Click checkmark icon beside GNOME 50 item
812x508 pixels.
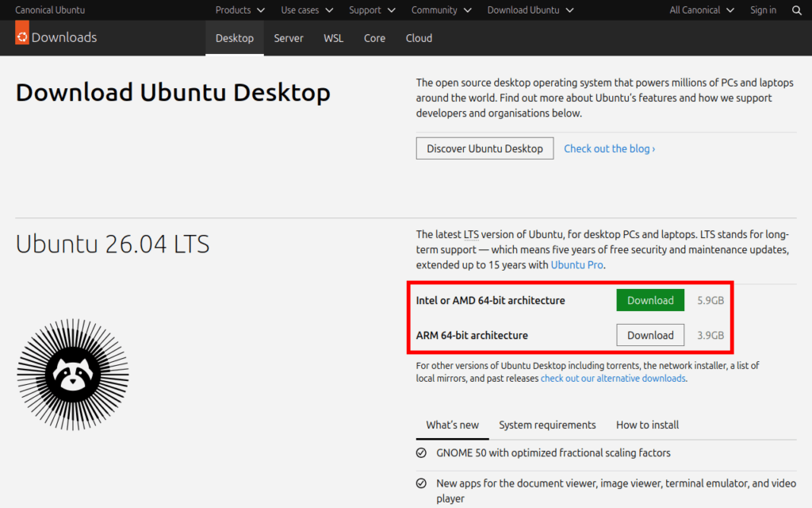pyautogui.click(x=422, y=453)
